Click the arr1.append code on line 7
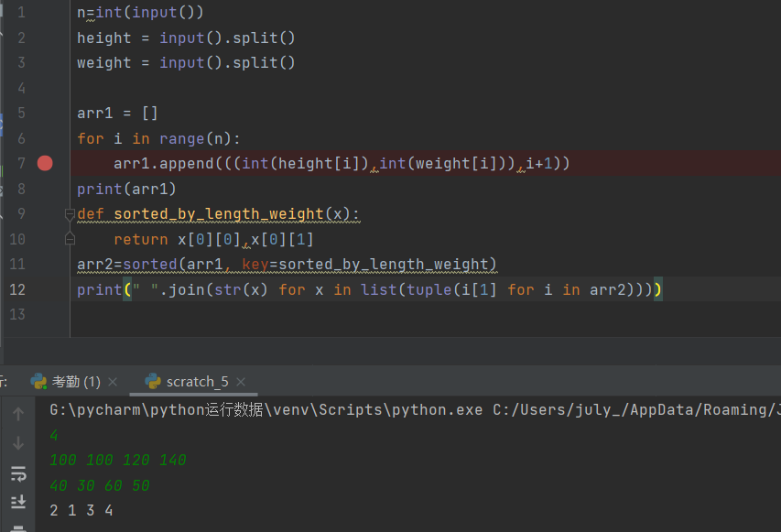The width and height of the screenshot is (781, 532). click(x=342, y=163)
